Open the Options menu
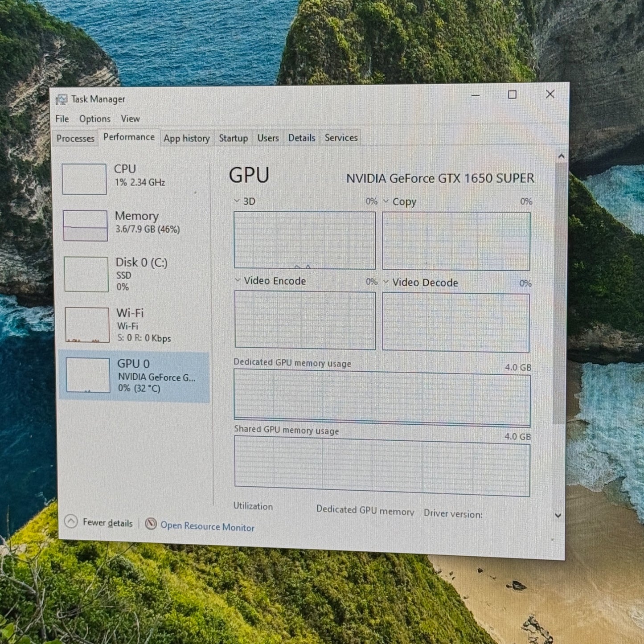644x644 pixels. pos(95,119)
